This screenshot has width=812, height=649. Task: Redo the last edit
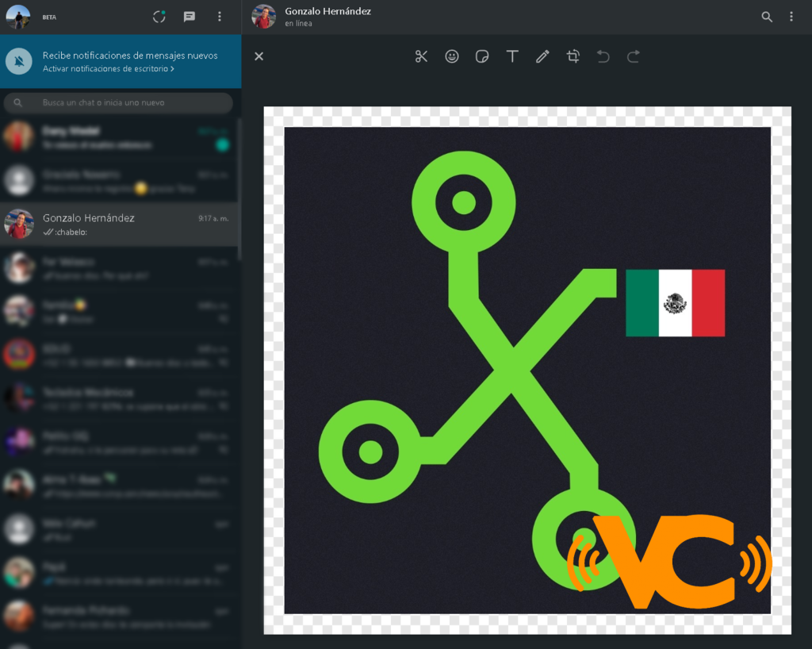634,56
